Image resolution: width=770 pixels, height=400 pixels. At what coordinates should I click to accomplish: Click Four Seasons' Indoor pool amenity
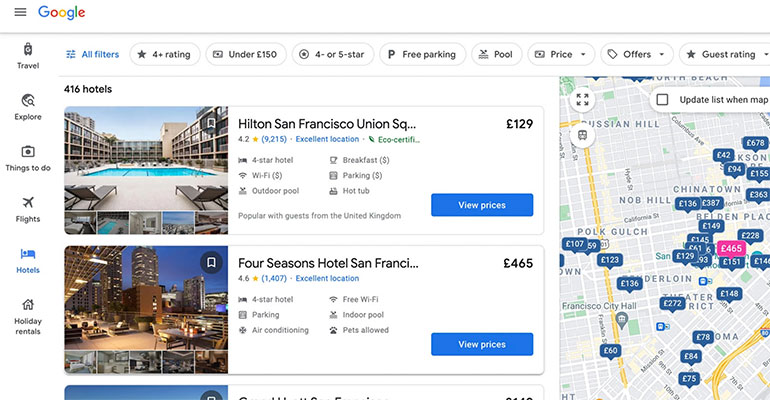pyautogui.click(x=357, y=315)
